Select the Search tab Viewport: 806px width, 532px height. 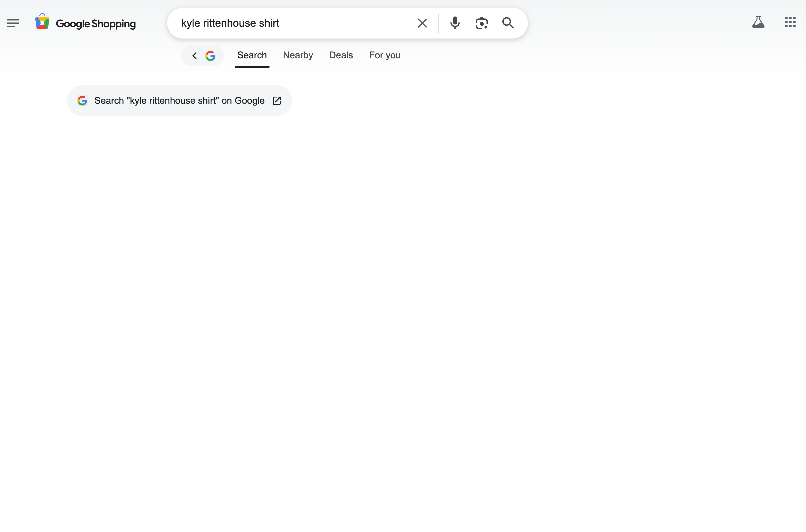(x=252, y=55)
